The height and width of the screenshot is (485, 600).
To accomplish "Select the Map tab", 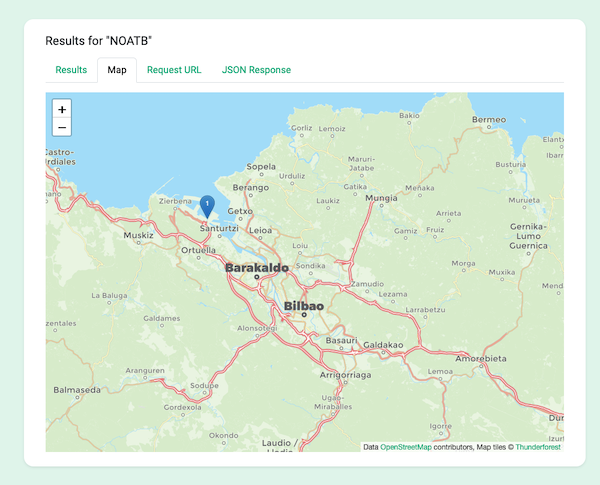I will (x=117, y=70).
